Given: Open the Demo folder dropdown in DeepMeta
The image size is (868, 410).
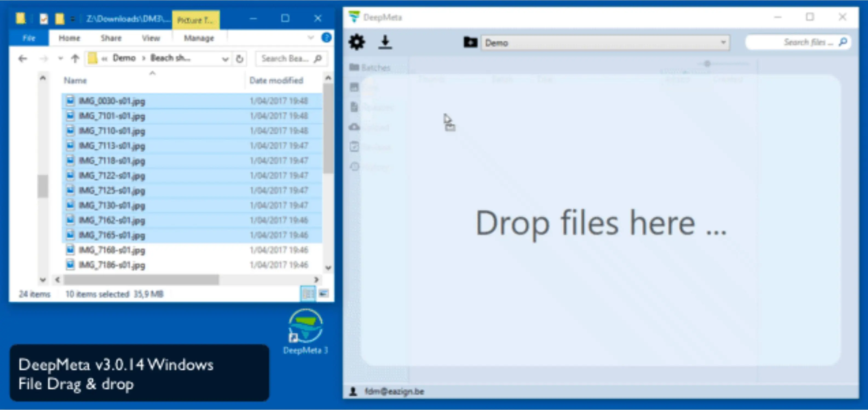Looking at the screenshot, I should (x=605, y=43).
